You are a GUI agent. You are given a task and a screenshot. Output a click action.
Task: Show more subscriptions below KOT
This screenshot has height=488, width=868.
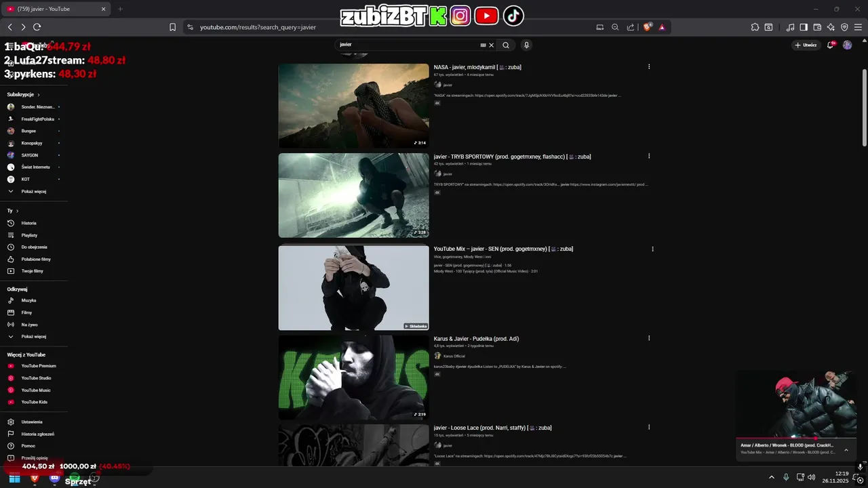[x=33, y=191]
